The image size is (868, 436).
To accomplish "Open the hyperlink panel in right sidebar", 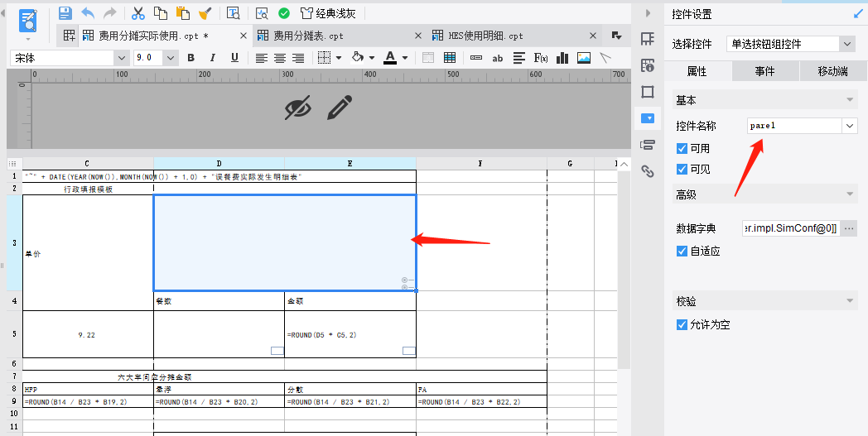I will [x=648, y=171].
